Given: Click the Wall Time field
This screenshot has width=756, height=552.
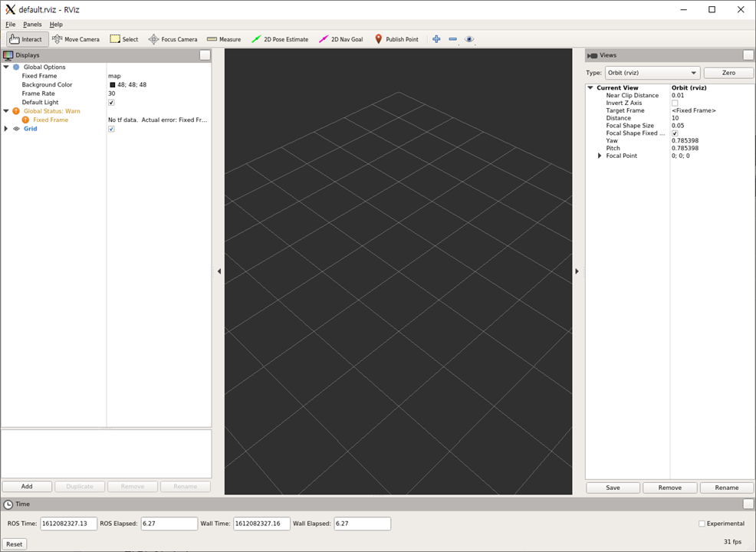Looking at the screenshot, I should (261, 524).
